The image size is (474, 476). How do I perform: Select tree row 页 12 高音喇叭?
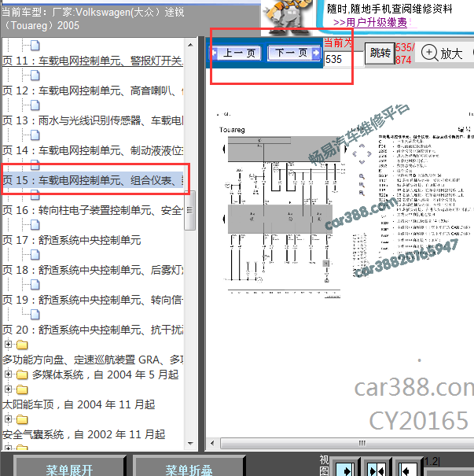click(93, 90)
